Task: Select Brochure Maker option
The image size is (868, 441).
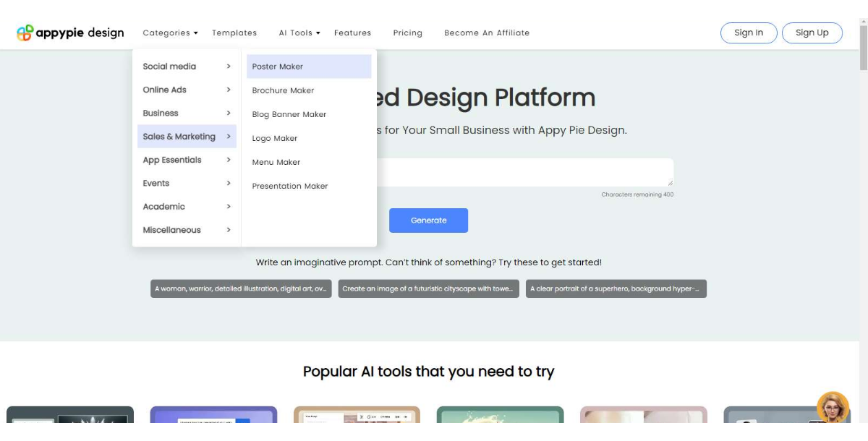Action: (283, 90)
